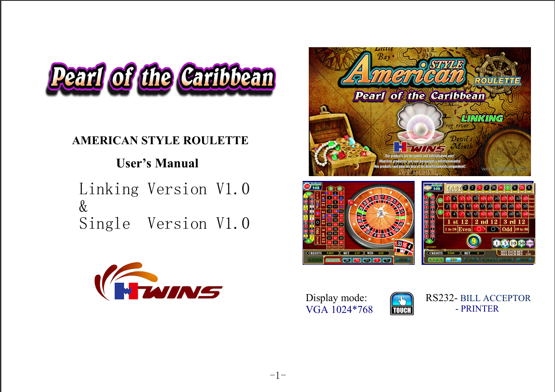
Task: Select the 50 chip in the betting screenshot
Action: 522,243
